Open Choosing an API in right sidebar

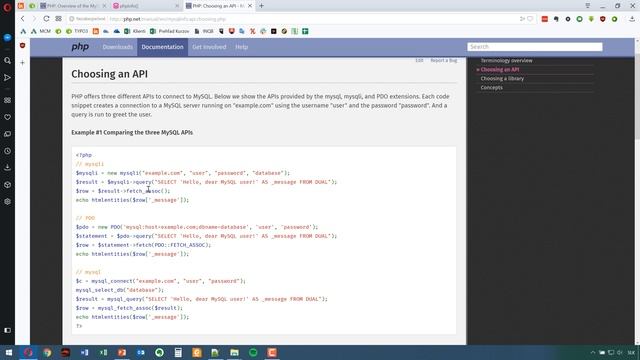pos(500,69)
